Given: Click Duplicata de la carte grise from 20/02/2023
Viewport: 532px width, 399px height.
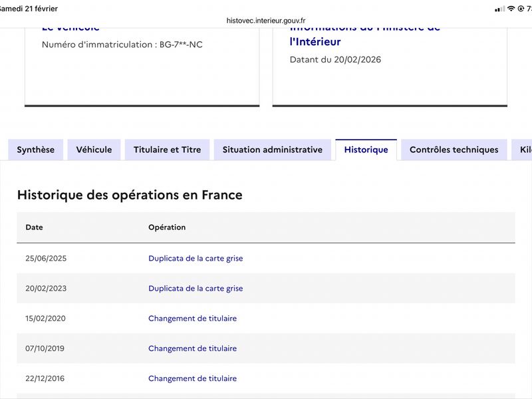Looking at the screenshot, I should point(196,289).
